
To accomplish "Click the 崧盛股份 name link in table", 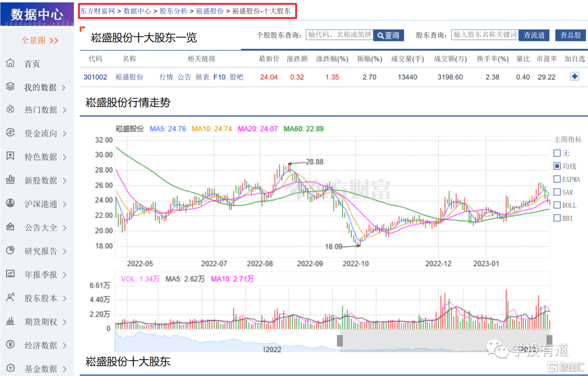I will pos(130,77).
